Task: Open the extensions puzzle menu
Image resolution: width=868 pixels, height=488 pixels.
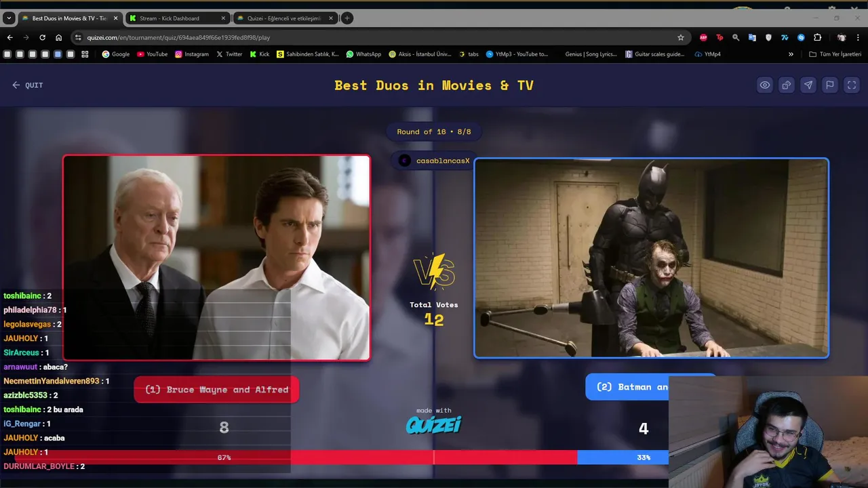Action: 818,37
